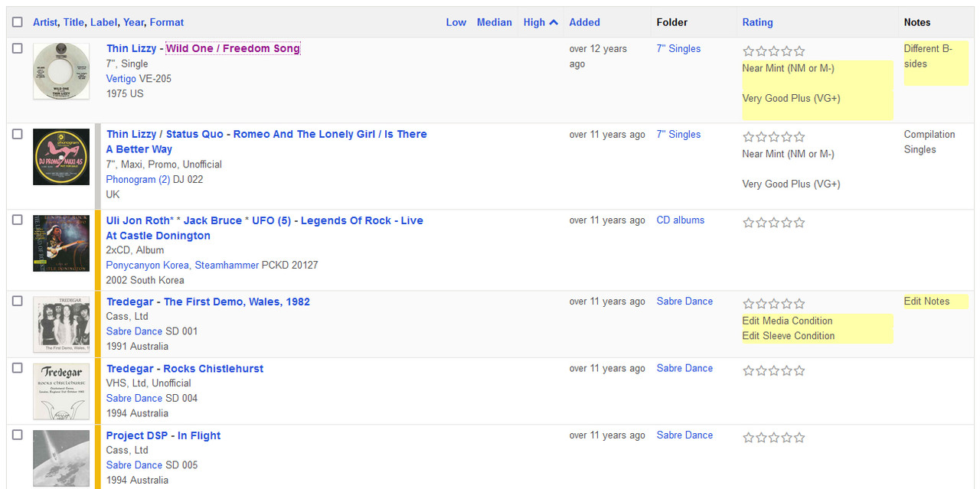Rate Romeo And The Lonely Girl three stars
Image resolution: width=980 pixels, height=489 pixels.
coord(774,137)
